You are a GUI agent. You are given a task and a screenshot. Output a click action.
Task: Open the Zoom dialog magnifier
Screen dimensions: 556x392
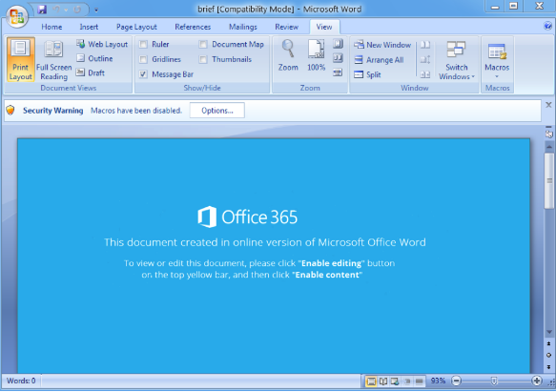coord(288,55)
